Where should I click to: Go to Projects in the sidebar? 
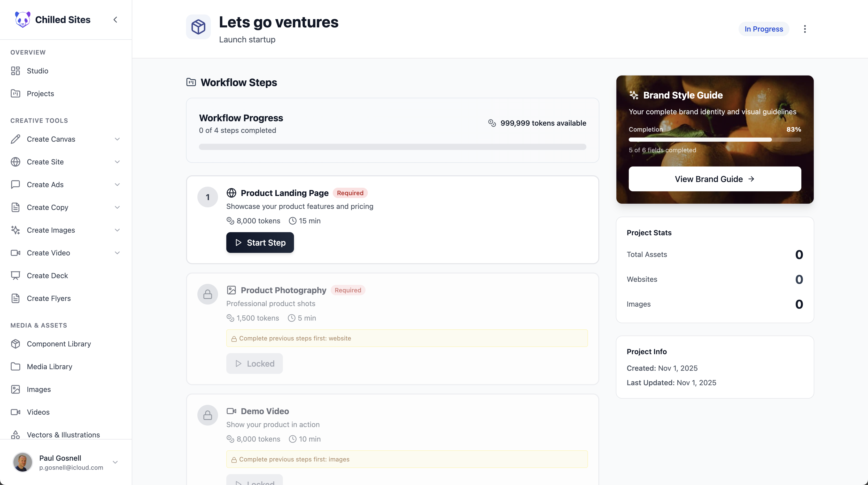pos(40,93)
